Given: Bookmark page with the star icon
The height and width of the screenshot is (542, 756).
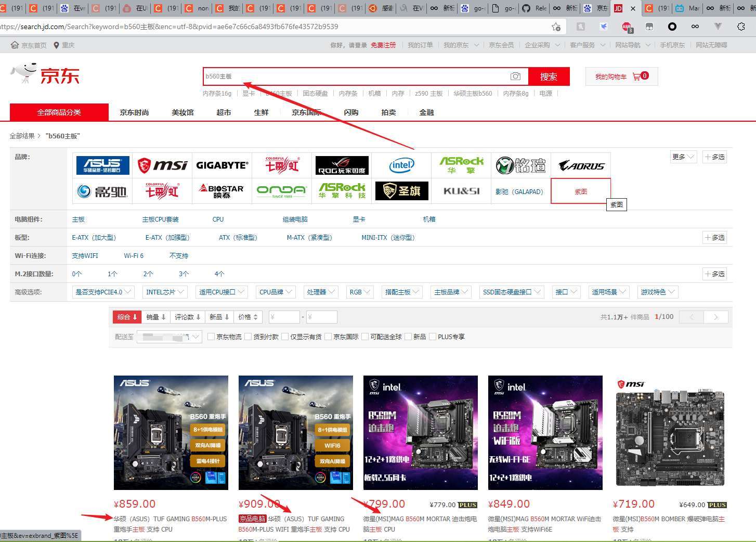Looking at the screenshot, I should coord(556,27).
